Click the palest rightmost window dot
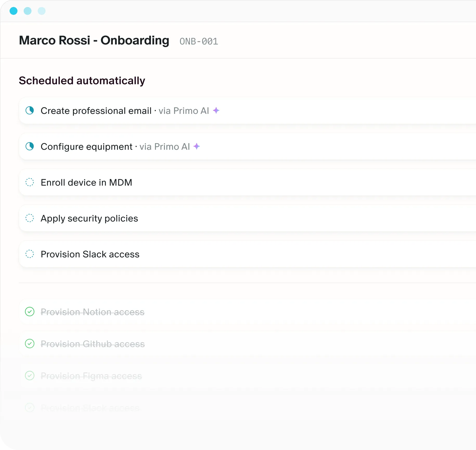The height and width of the screenshot is (450, 476). coord(42,11)
